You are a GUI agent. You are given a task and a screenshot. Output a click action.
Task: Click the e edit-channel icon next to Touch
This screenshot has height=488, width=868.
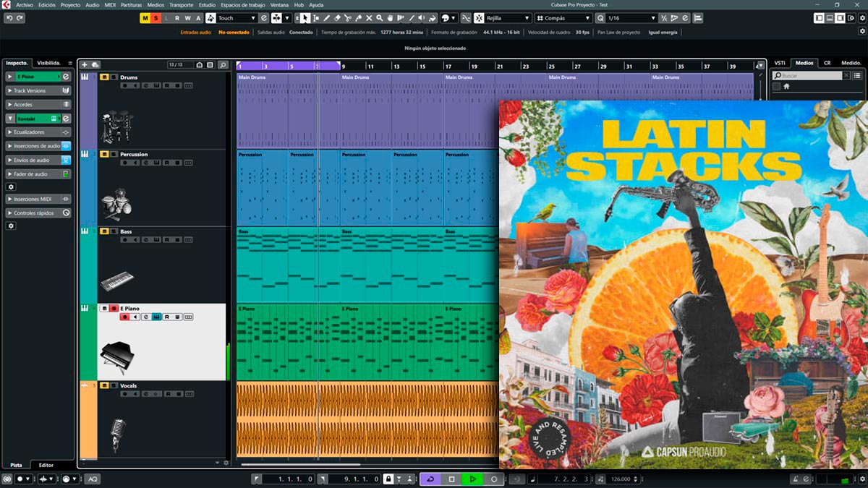click(x=264, y=18)
